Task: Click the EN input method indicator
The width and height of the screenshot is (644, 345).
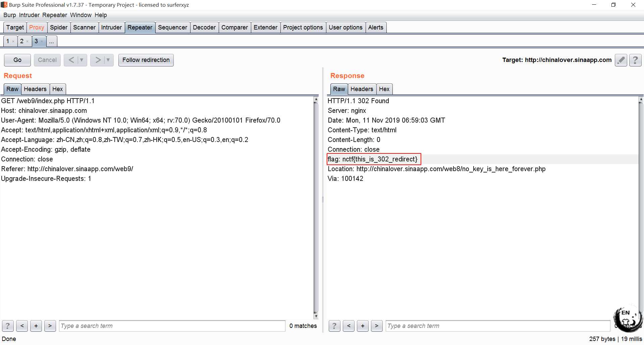Action: (625, 313)
